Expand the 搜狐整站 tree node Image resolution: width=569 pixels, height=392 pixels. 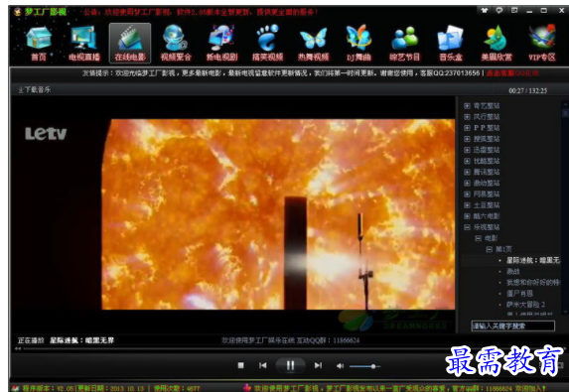pos(467,139)
